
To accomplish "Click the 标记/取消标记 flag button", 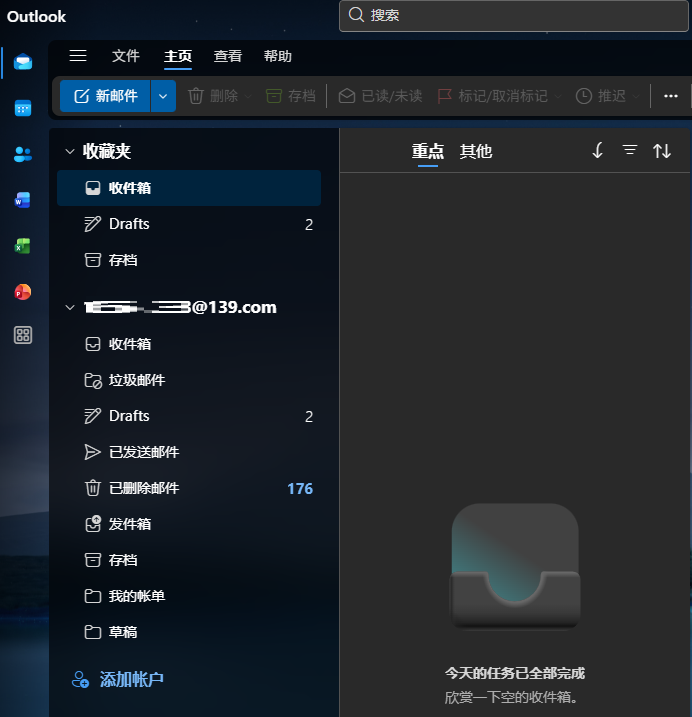I will (493, 96).
